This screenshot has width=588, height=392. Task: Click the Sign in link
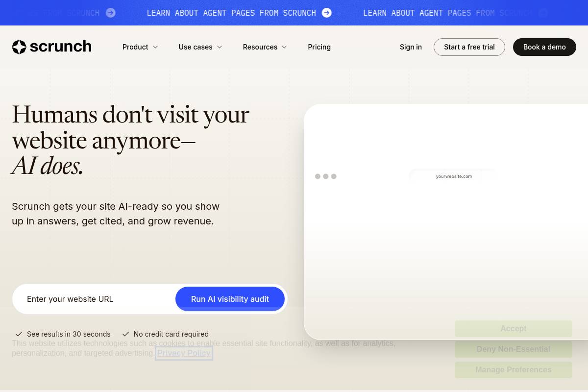click(411, 47)
